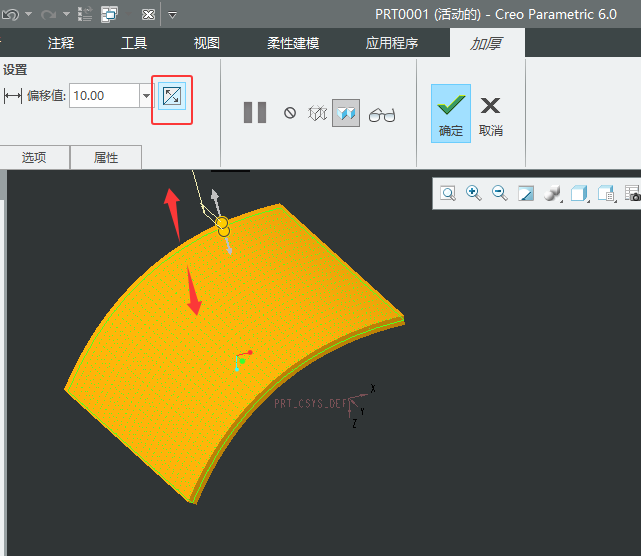The width and height of the screenshot is (641, 556).
Task: Select the attached preview mode icon
Action: (x=346, y=113)
